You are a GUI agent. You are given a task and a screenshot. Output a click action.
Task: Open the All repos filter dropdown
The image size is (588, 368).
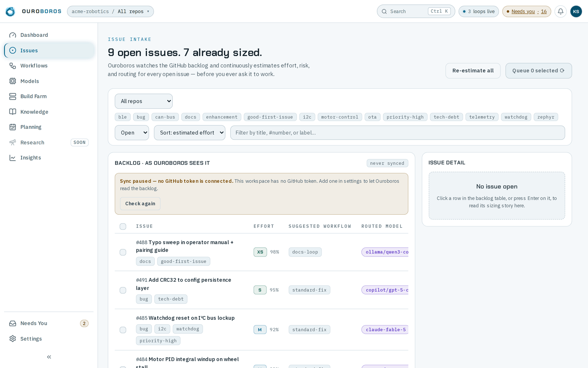[x=144, y=101]
